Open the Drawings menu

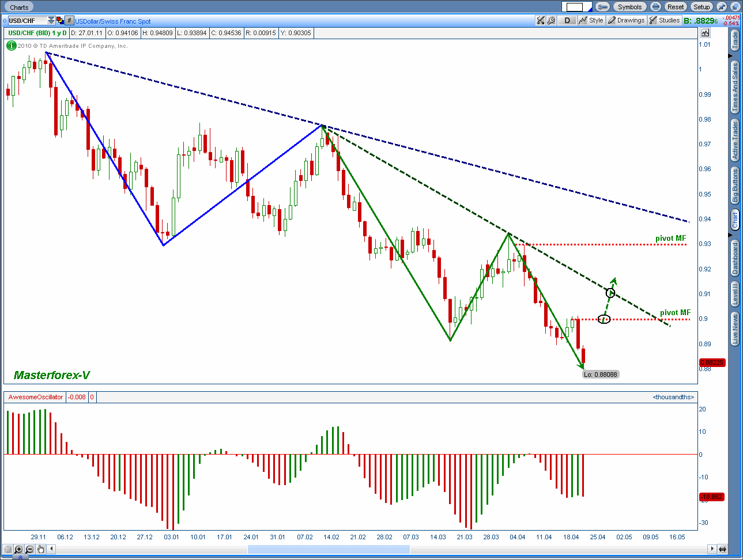(626, 20)
